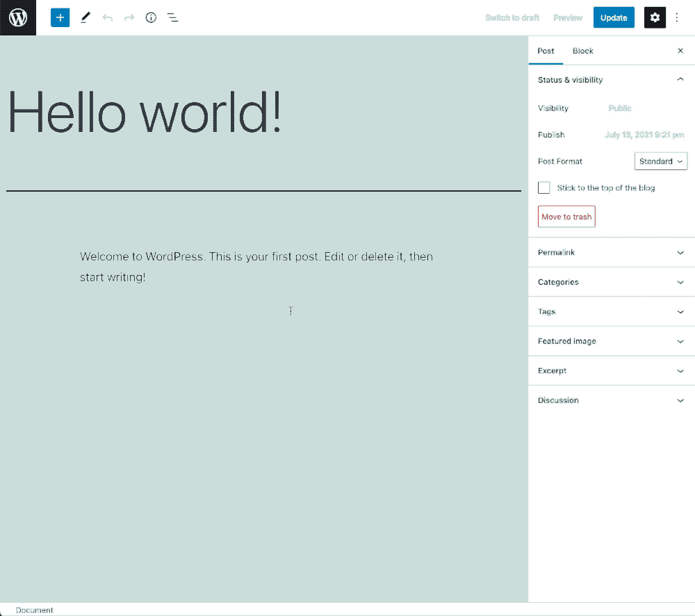The width and height of the screenshot is (695, 616).
Task: Expand the Featured image panel
Action: [611, 341]
